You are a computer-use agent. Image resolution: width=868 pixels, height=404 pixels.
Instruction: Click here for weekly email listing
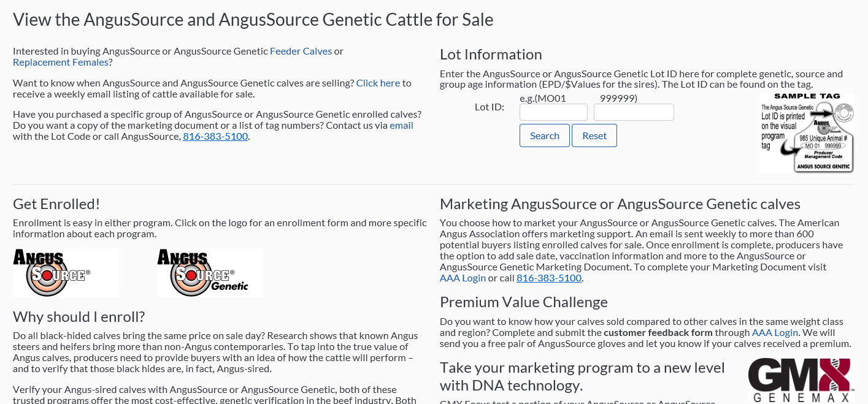[378, 83]
